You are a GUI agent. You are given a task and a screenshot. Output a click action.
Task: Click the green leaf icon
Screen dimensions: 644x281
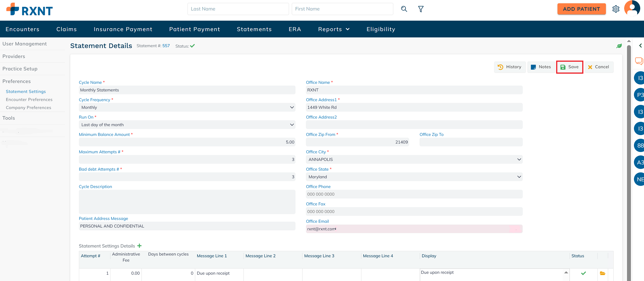pos(619,46)
